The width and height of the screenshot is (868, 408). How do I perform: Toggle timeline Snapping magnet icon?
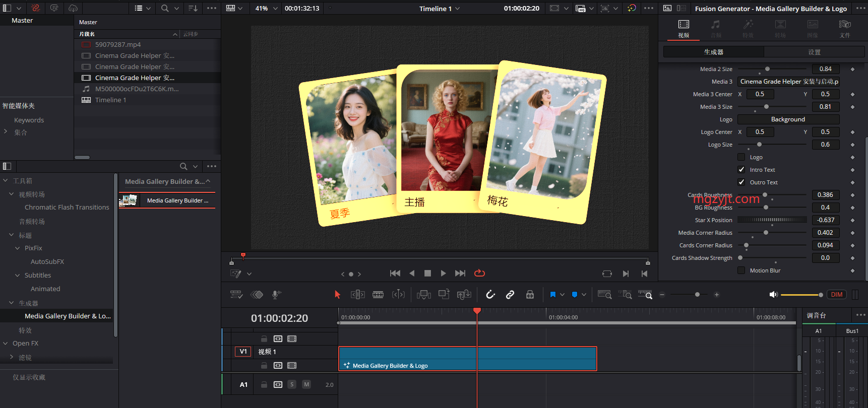tap(490, 295)
